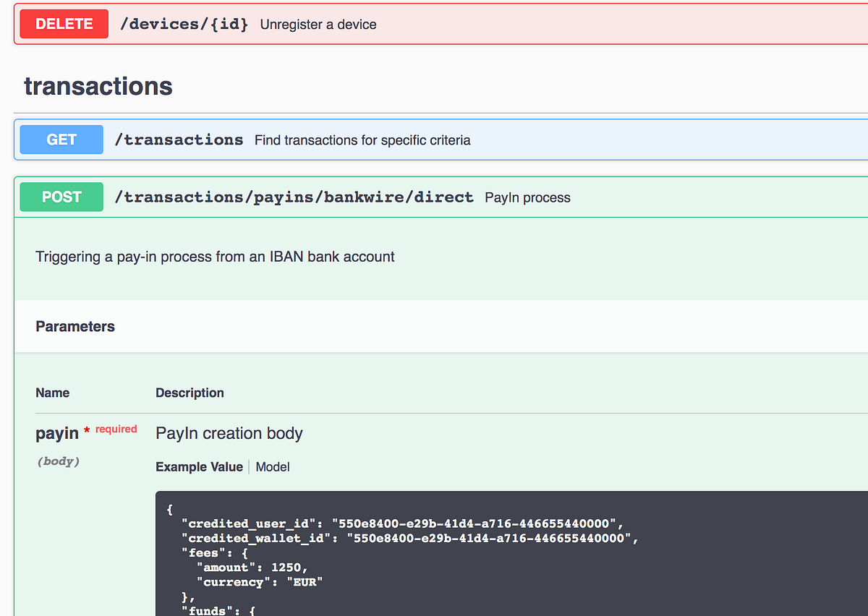Select the Example Value tab
Viewport: 868px width, 616px height.
(199, 466)
